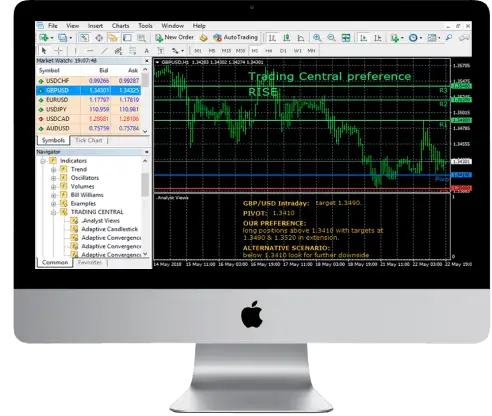Select the Crosshair tool
Image resolution: width=492 pixels, height=416 pixels.
click(x=59, y=51)
